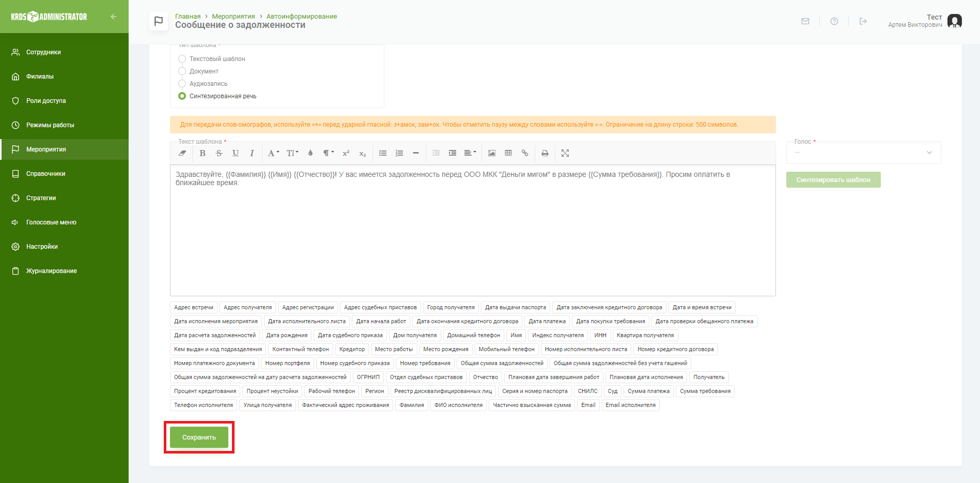
Task: Click the insert link icon
Action: [525, 153]
